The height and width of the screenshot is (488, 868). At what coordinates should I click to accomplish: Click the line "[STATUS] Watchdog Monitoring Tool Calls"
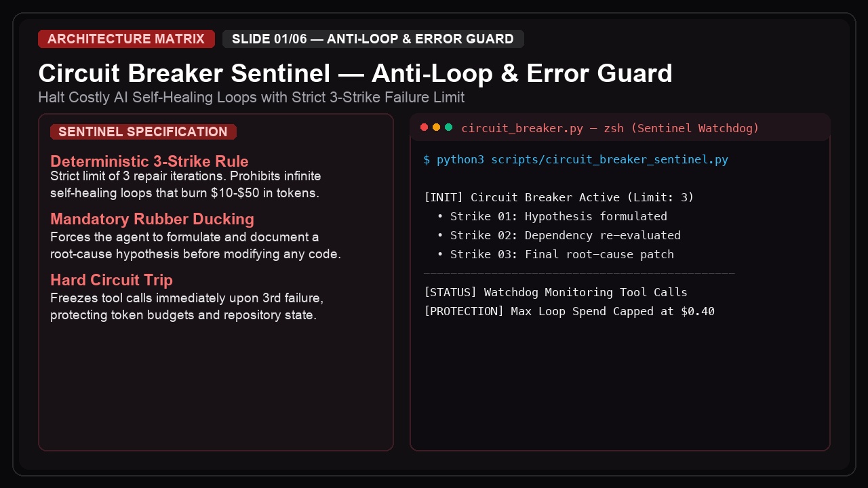coord(555,293)
